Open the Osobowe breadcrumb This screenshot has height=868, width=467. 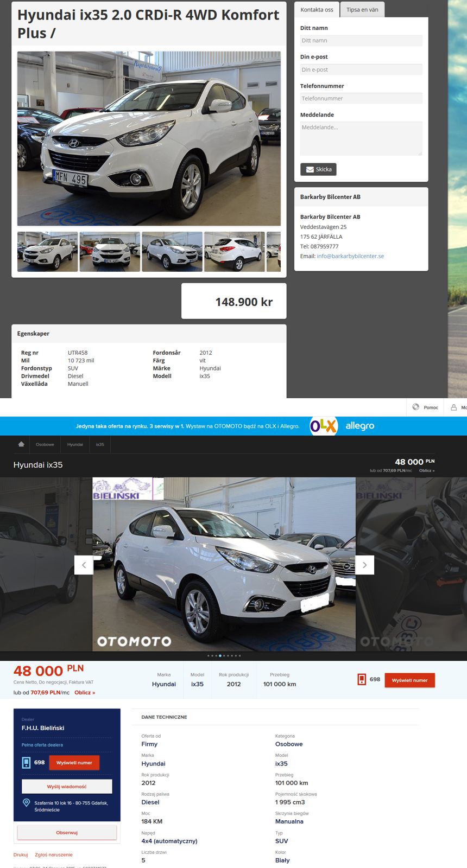(x=45, y=444)
